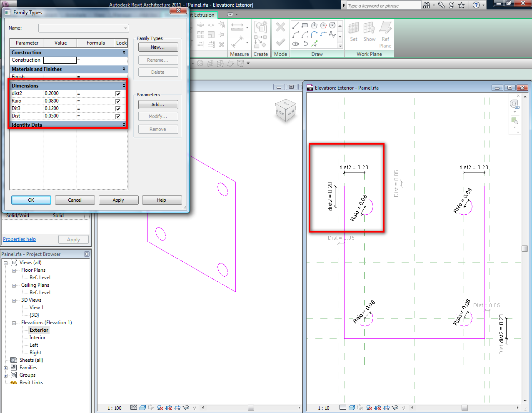Click the Ref Plane tool
Viewport: 532px width, 413px height.
click(x=385, y=33)
